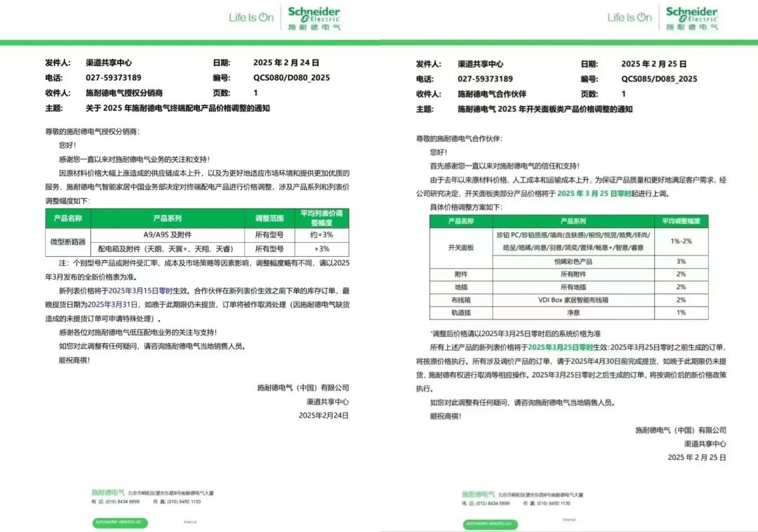Select the header date 2025 年 2 月 25 日
758x532 pixels.
[x=654, y=64]
